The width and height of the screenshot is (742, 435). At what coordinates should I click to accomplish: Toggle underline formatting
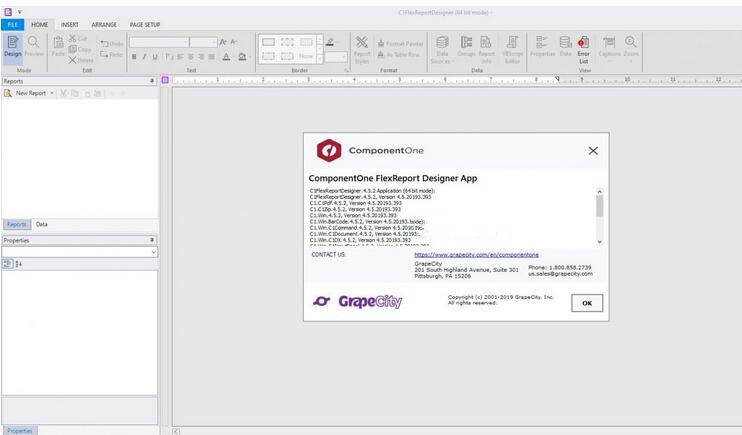(155, 57)
